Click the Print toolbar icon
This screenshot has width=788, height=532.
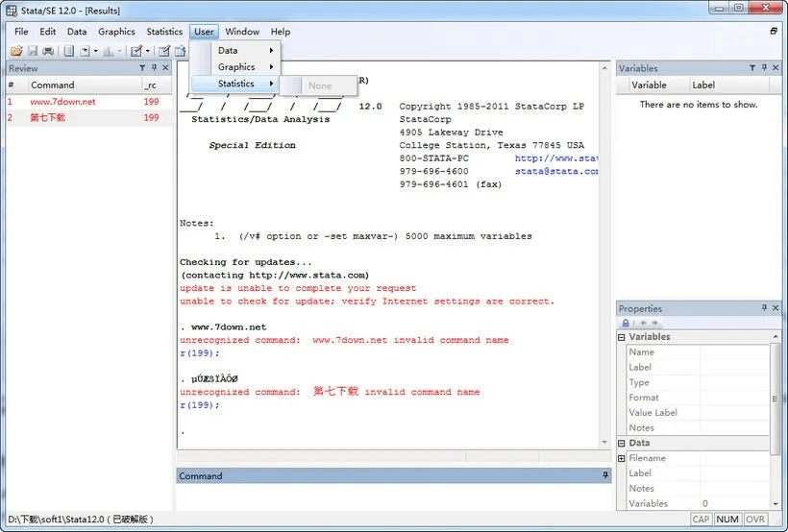tap(48, 51)
